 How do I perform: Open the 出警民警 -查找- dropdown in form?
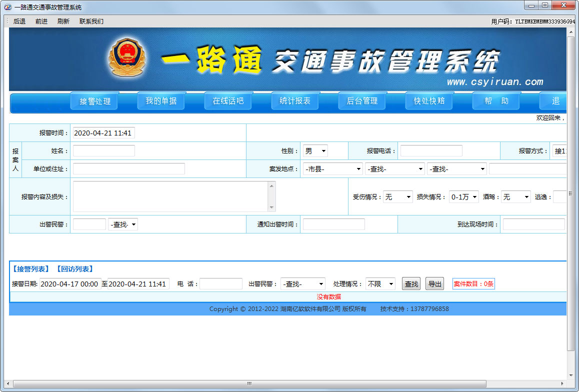[123, 224]
